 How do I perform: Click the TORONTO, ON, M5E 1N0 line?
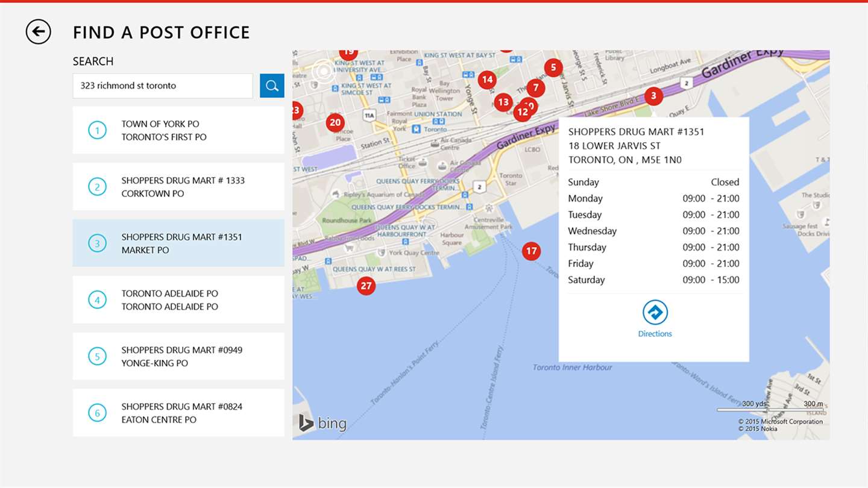[x=625, y=160]
